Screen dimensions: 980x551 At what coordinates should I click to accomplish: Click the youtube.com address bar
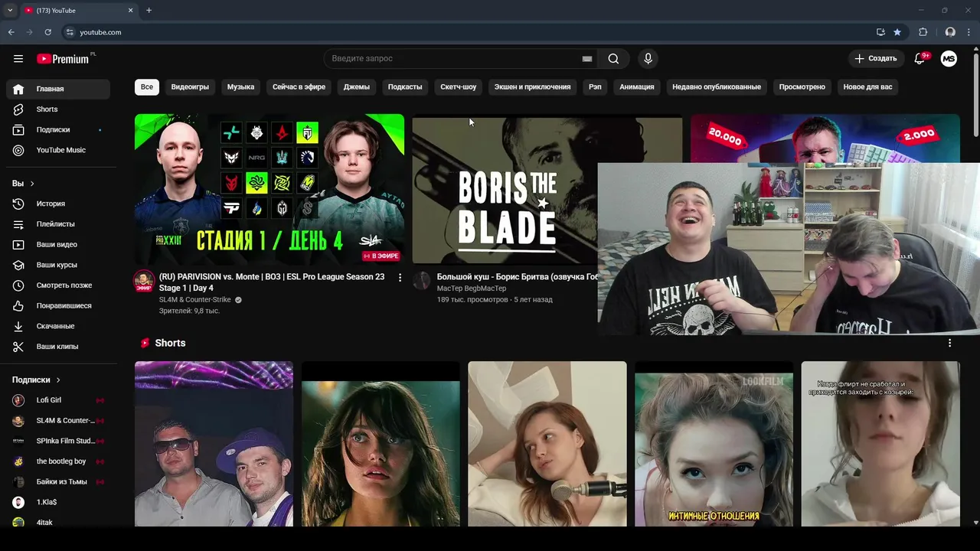[467, 32]
